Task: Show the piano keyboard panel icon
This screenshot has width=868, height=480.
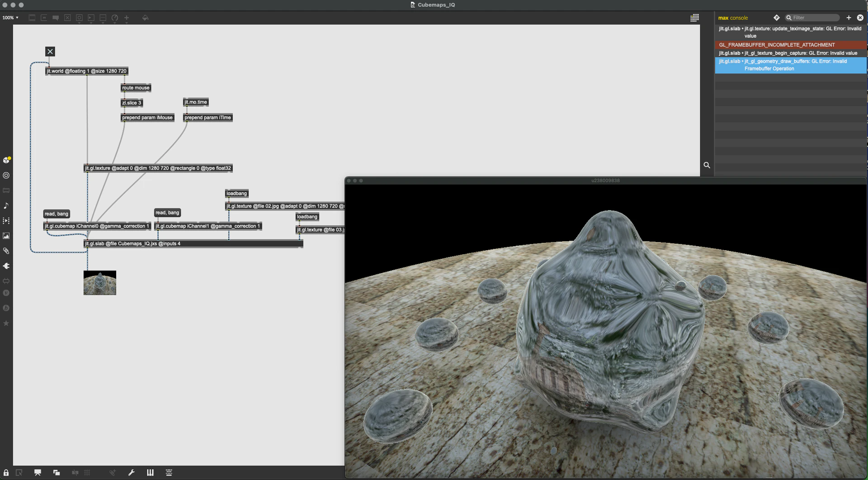Action: tap(150, 473)
